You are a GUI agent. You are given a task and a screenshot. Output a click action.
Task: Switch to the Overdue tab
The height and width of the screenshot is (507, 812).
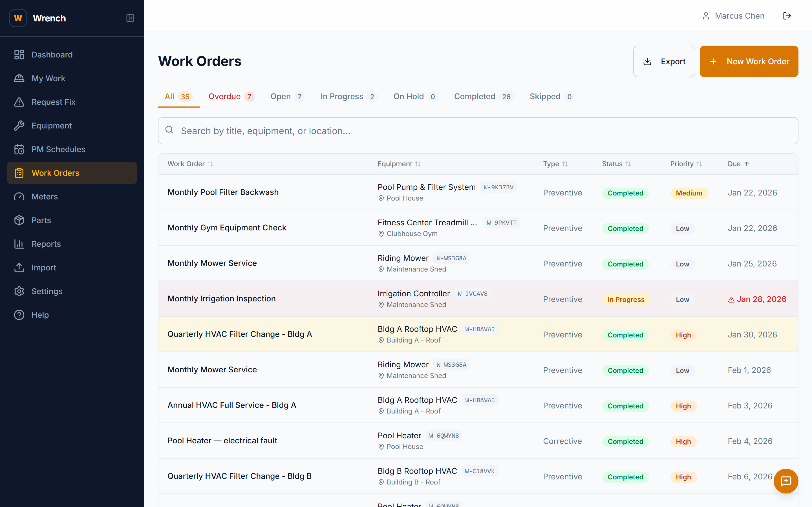point(224,96)
